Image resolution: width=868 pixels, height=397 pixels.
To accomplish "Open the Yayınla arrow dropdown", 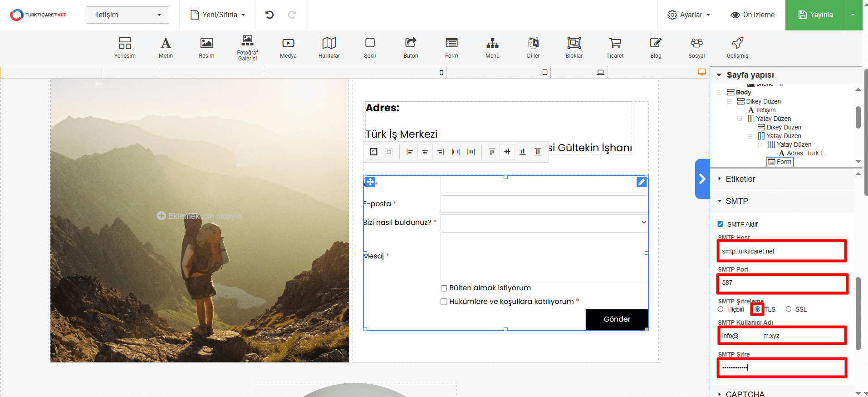I will (853, 15).
